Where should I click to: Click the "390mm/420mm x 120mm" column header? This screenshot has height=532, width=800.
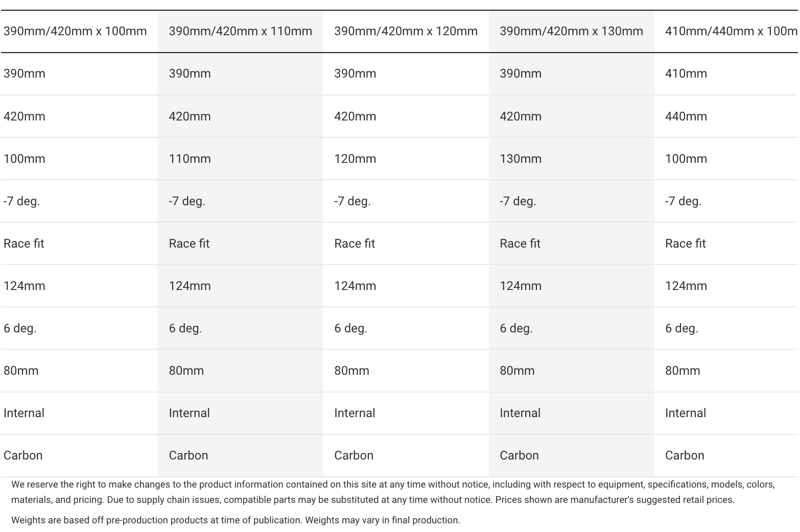click(406, 31)
